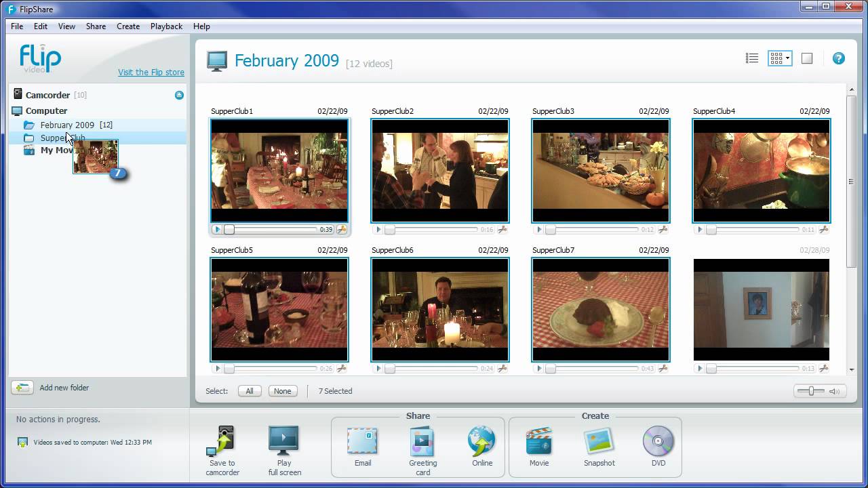This screenshot has width=868, height=488.
Task: Trim SupperClub3 with the scissors icon
Action: (663, 230)
